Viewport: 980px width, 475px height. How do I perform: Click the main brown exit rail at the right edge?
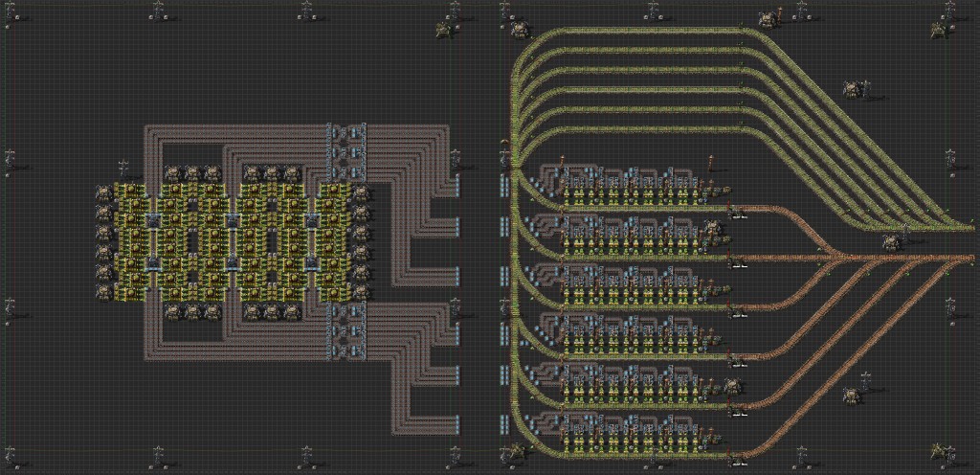pos(963,257)
